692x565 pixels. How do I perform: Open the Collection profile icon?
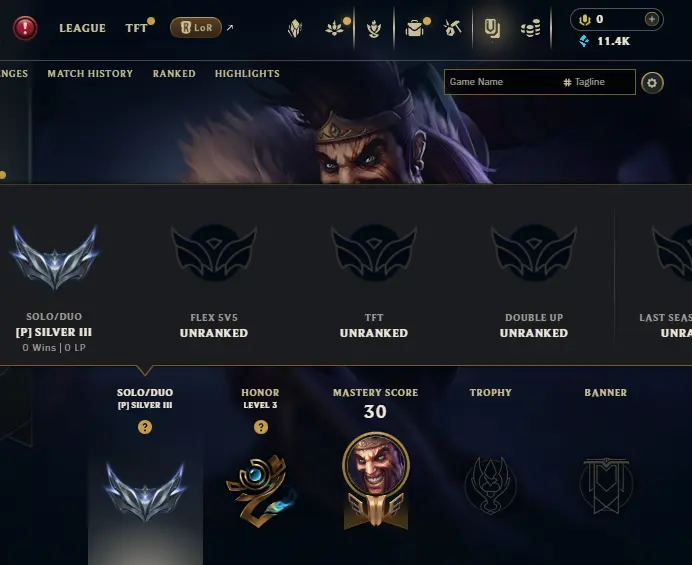[x=492, y=29]
